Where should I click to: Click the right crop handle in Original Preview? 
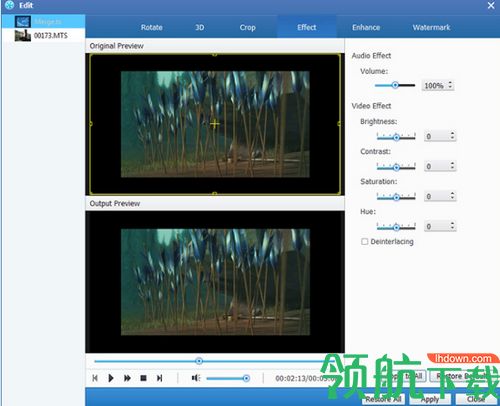339,124
